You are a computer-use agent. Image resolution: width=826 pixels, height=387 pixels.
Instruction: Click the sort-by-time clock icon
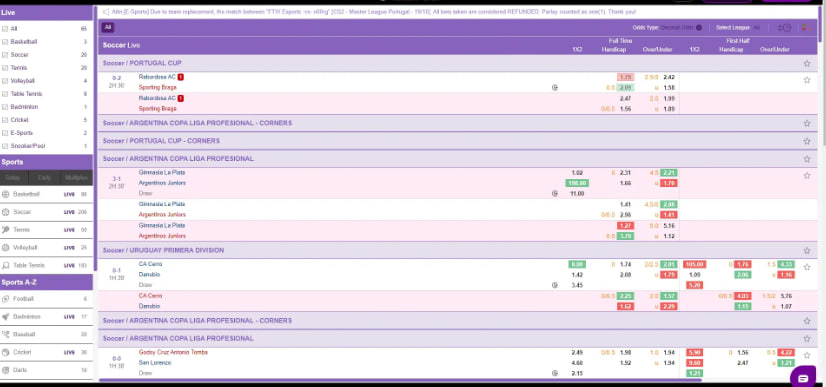point(785,28)
